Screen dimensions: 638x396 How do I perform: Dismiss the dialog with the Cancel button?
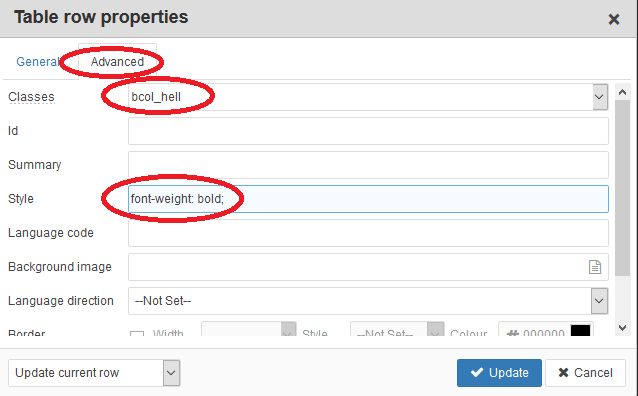(x=585, y=372)
